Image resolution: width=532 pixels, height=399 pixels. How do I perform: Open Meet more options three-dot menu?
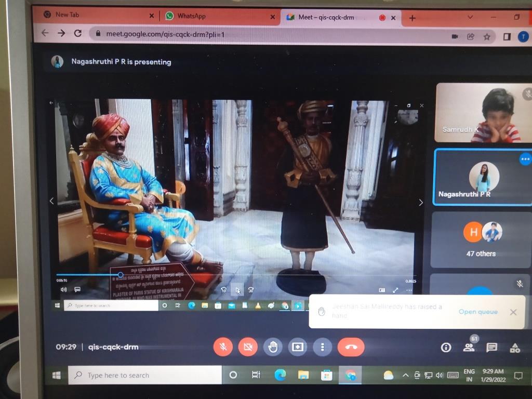[x=322, y=347]
